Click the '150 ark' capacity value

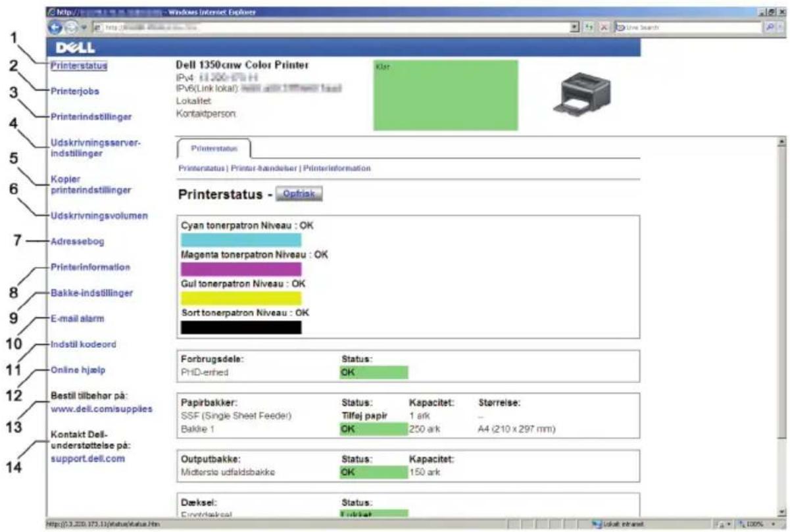[424, 472]
